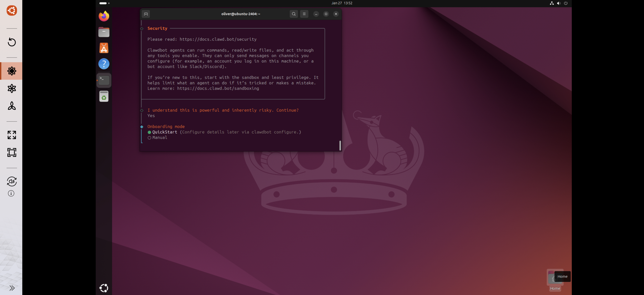Viewport: 644px width, 295px height.
Task: Open a new terminal tab
Action: [x=146, y=14]
